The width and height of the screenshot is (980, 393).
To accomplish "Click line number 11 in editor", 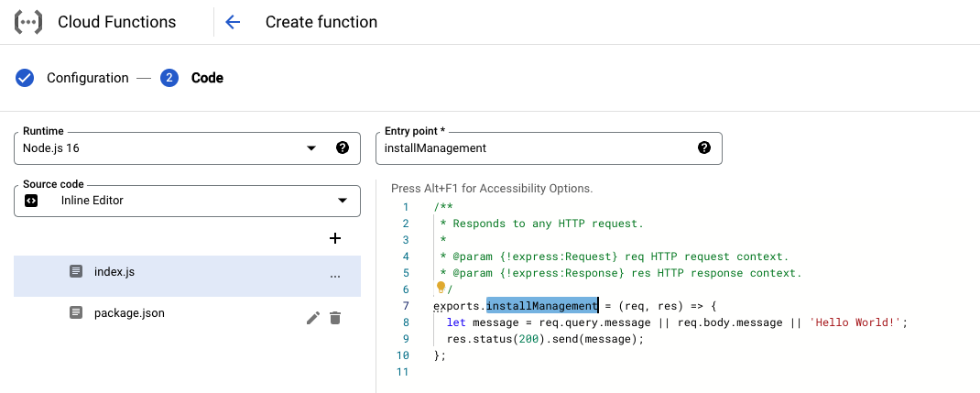I will 402,372.
